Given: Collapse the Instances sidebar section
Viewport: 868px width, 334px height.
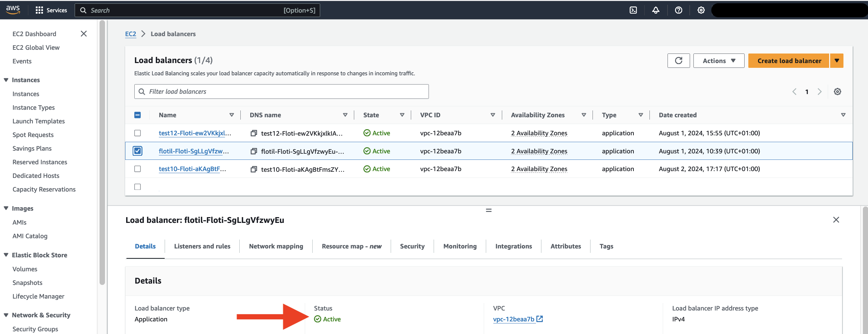Looking at the screenshot, I should pos(6,80).
